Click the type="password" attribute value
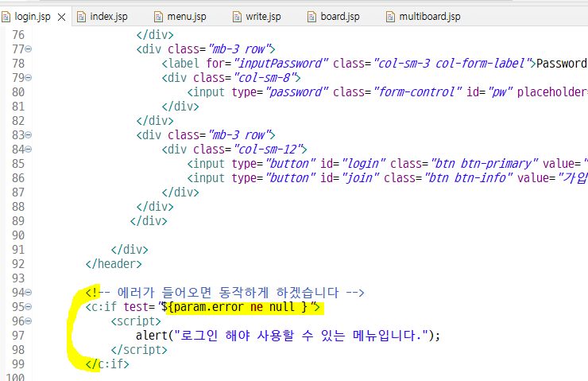 [x=297, y=92]
